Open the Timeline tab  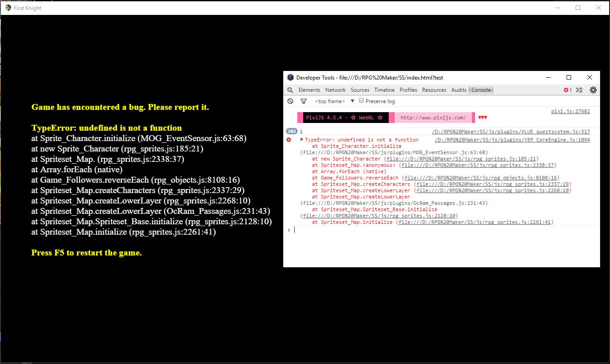click(384, 90)
